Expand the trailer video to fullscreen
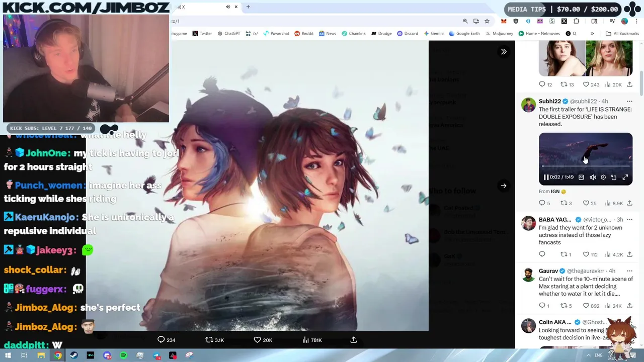 [x=625, y=177]
